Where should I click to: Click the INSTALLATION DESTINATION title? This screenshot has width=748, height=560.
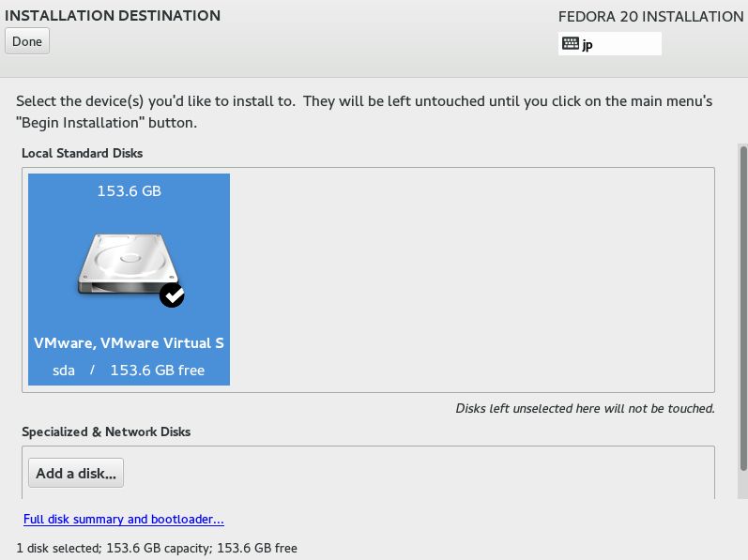pyautogui.click(x=113, y=16)
